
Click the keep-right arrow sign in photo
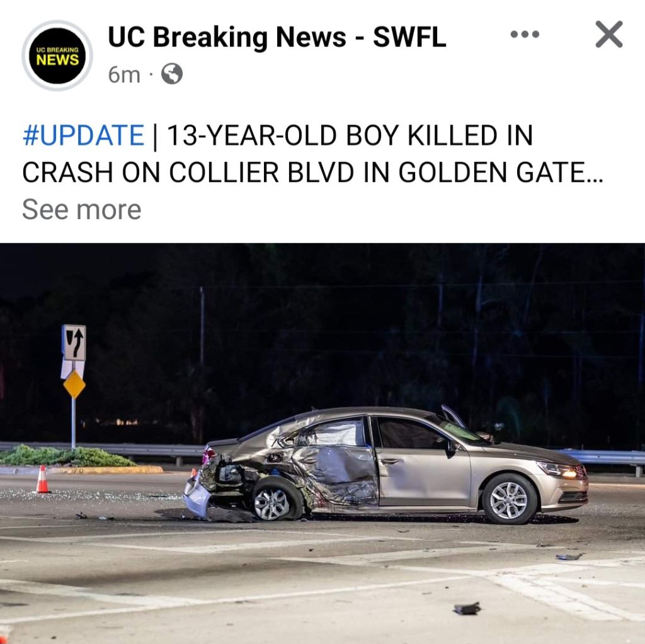(x=74, y=342)
